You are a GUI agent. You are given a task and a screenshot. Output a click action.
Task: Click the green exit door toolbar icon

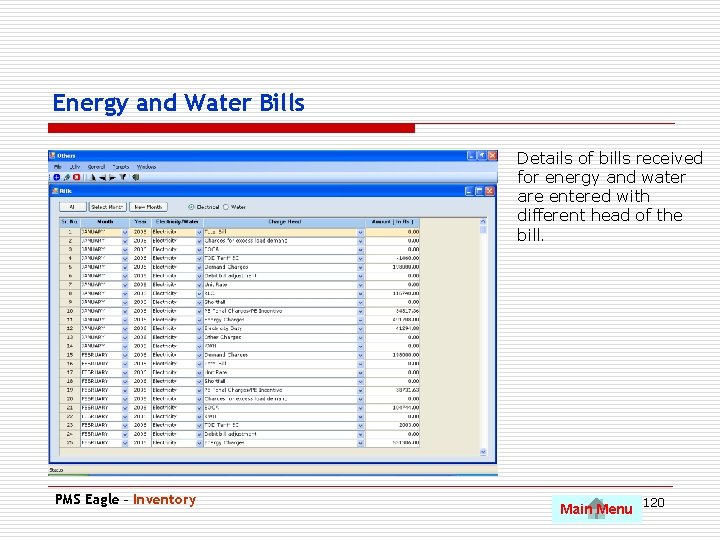pyautogui.click(x=135, y=177)
